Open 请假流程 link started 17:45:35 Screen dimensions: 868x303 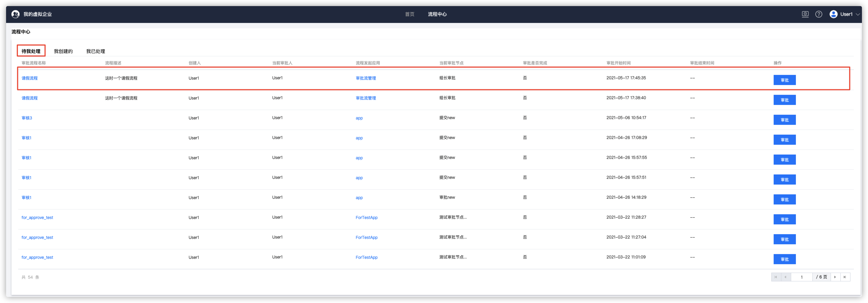pos(30,78)
